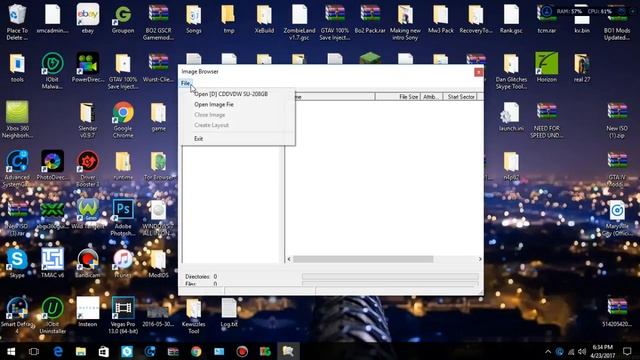The image size is (640, 360).
Task: Select the ZombieLand v1.7.gsc file icon
Action: pyautogui.click(x=299, y=21)
